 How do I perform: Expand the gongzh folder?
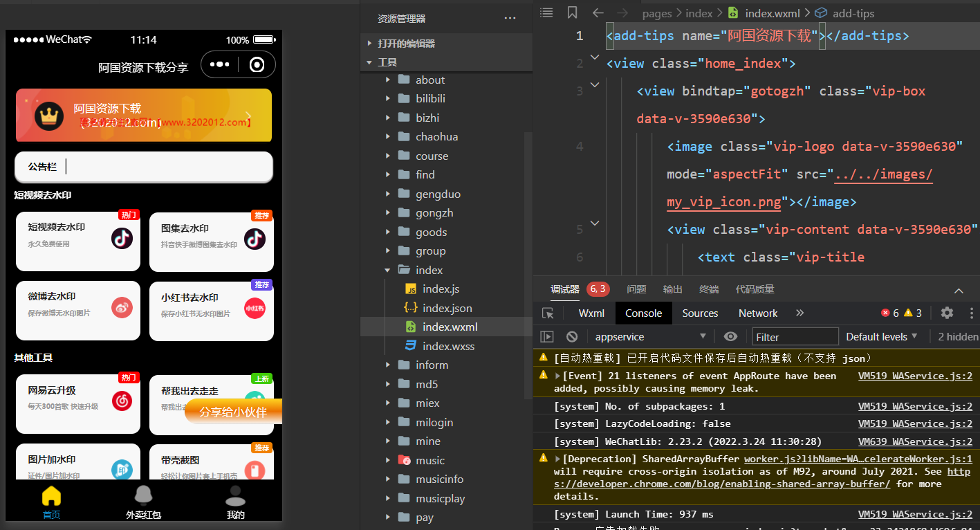[x=387, y=212]
